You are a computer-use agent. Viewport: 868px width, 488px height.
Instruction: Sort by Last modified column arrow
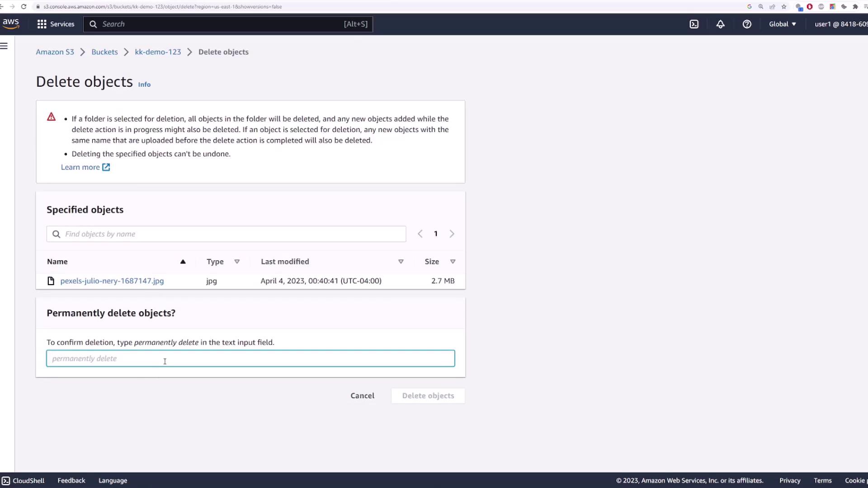[x=401, y=262]
